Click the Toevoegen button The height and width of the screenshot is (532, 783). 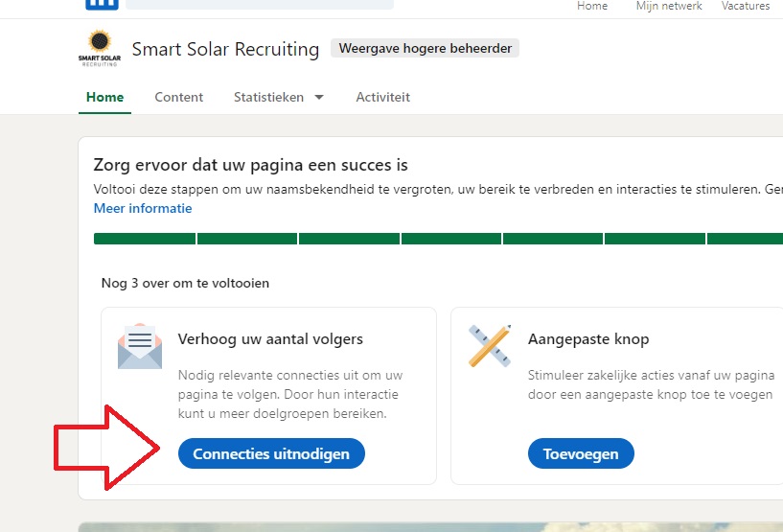point(581,454)
